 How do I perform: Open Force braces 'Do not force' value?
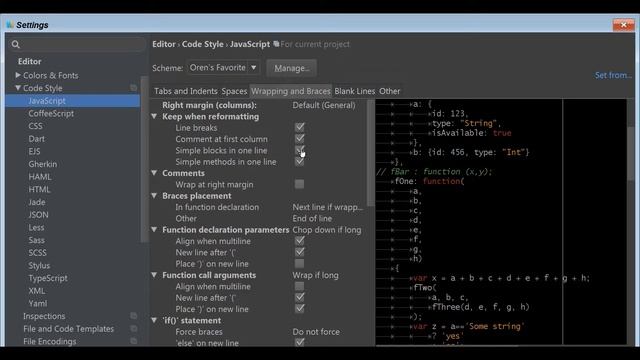pos(316,332)
